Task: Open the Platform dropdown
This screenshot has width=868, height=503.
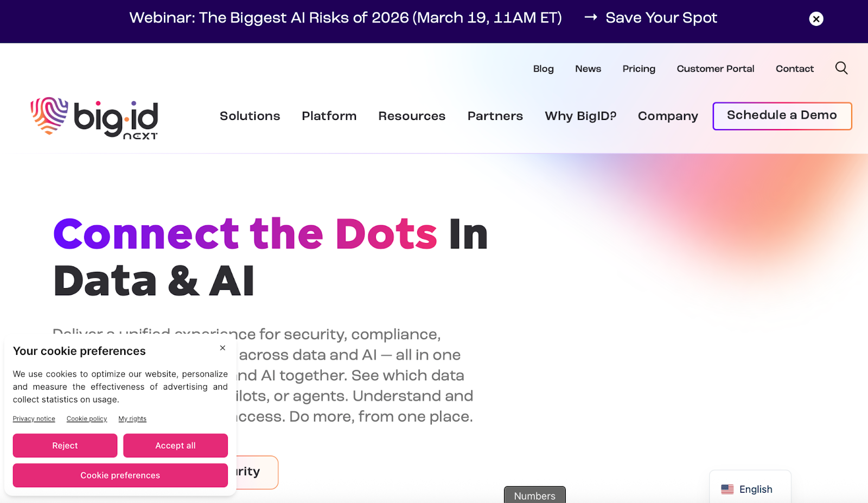Action: pos(329,116)
